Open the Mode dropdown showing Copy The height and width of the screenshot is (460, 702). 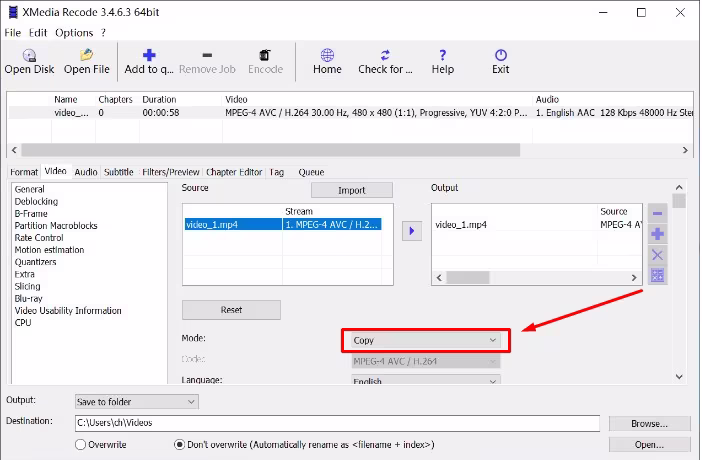[x=425, y=340]
